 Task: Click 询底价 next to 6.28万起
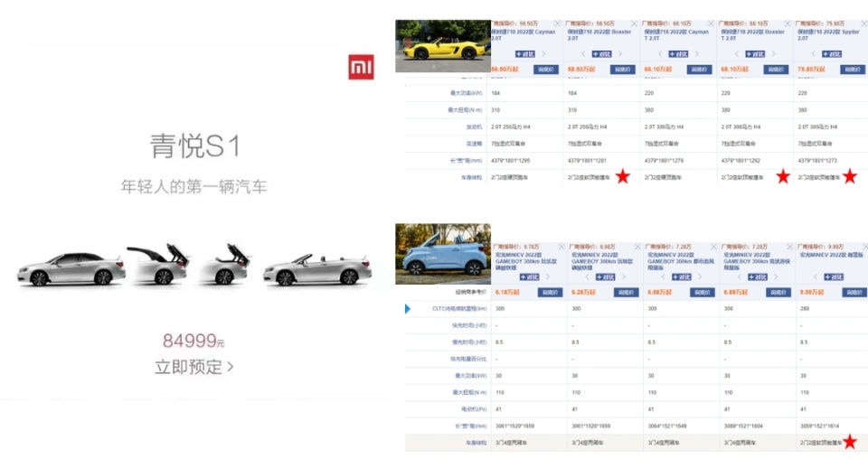626,292
